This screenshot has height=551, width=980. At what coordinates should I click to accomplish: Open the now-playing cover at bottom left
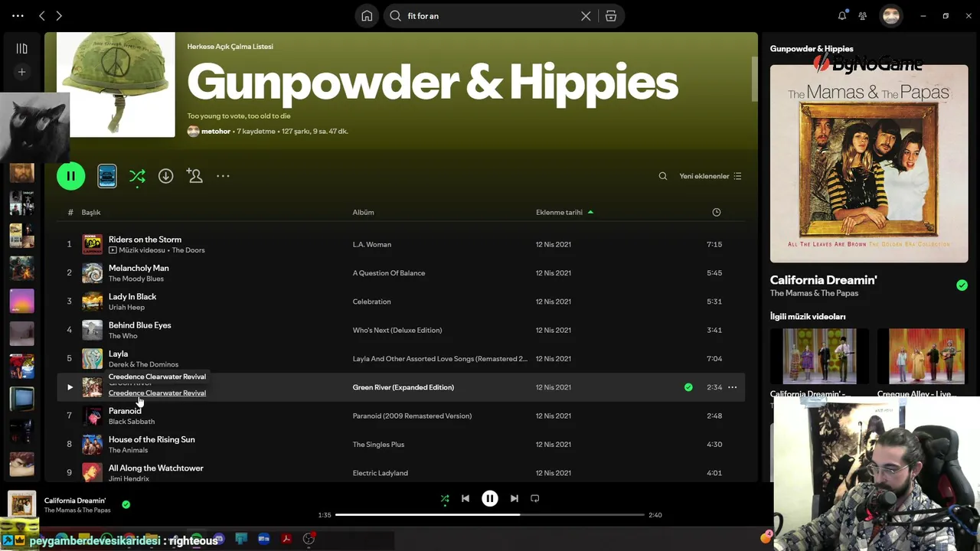coord(21,504)
